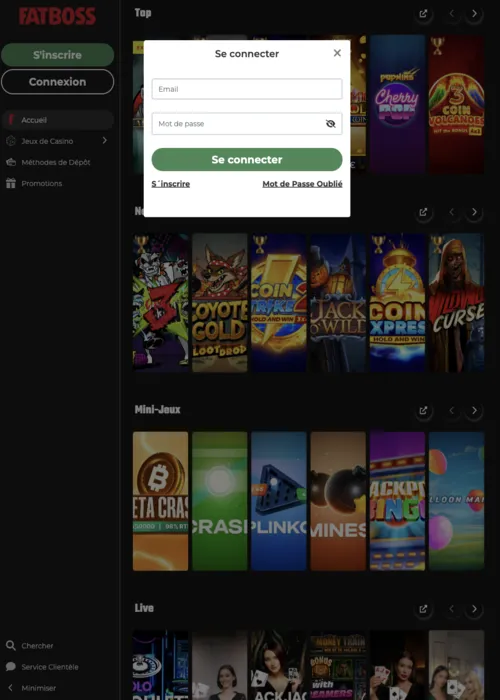The width and height of the screenshot is (500, 700).
Task: Click the Chercher magnifier icon
Action: point(11,646)
